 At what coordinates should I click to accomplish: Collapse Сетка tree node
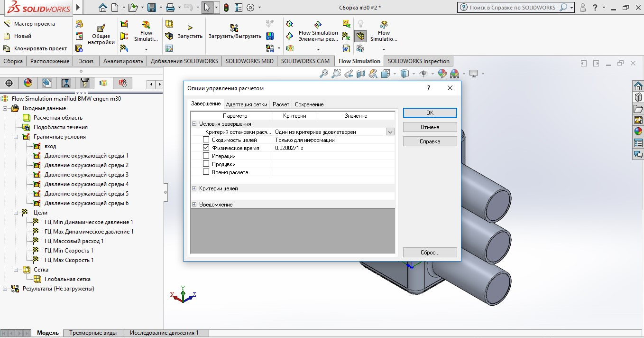(x=16, y=270)
